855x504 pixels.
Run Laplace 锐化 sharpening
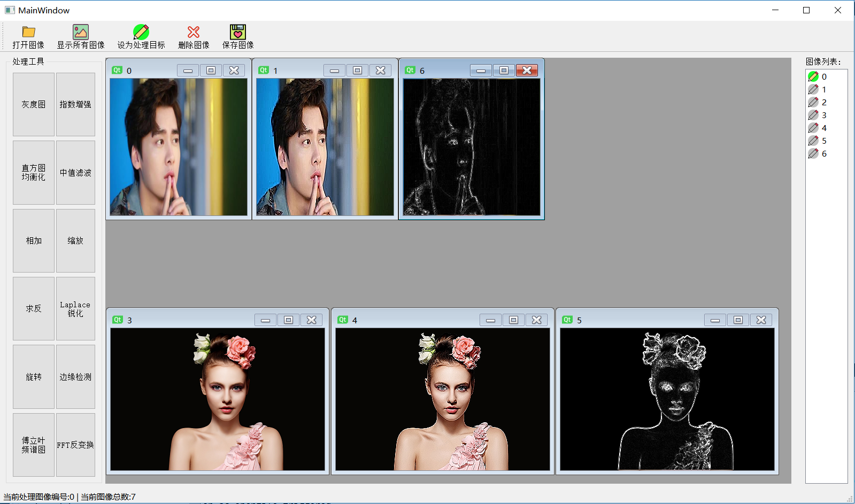click(75, 309)
